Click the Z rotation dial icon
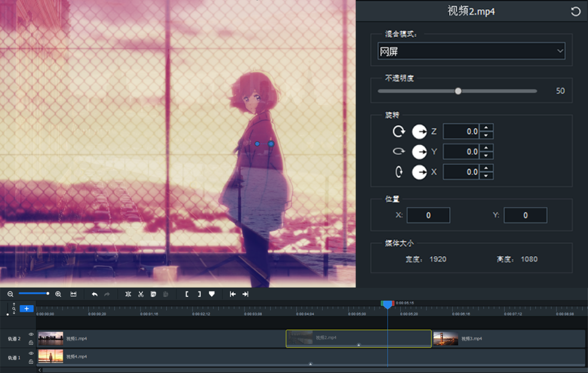This screenshot has width=588, height=373. point(419,132)
